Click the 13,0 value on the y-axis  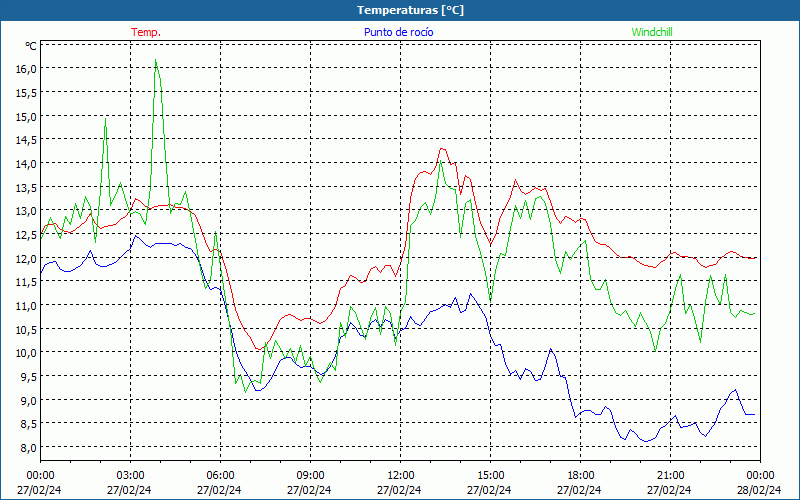27,211
